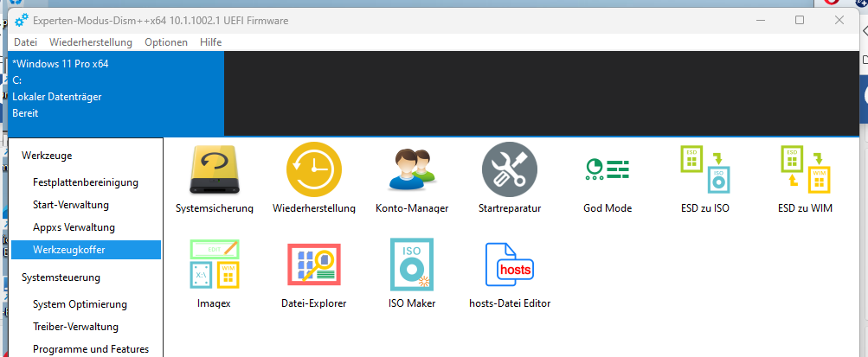Screen dimensions: 868x357
Task: Minimize the Dism++ window
Action: tap(760, 20)
